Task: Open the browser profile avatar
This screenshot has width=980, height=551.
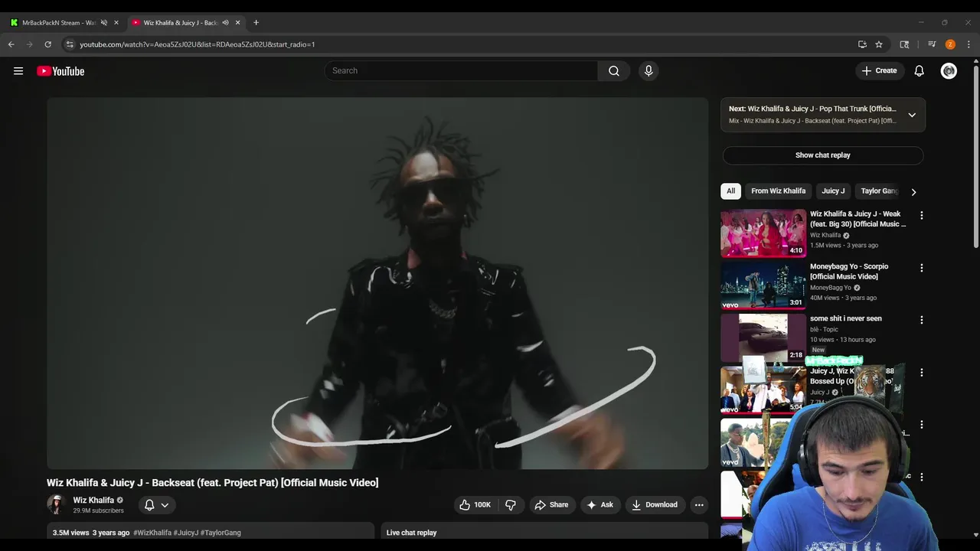Action: pos(950,44)
